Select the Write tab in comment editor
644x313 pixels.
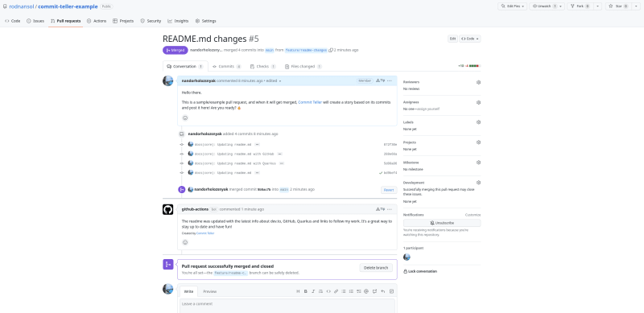[188, 291]
